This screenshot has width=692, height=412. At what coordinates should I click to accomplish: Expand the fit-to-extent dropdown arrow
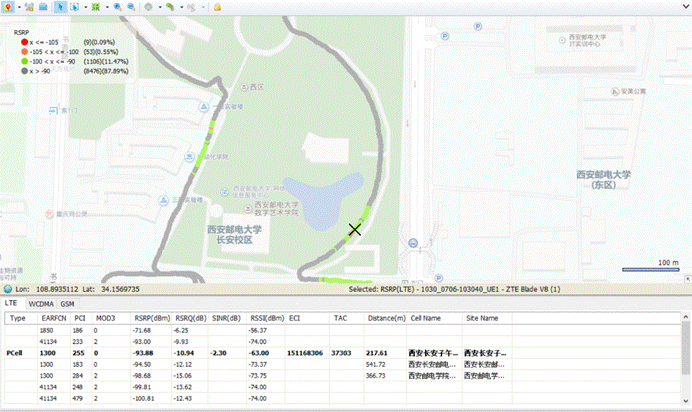point(107,7)
